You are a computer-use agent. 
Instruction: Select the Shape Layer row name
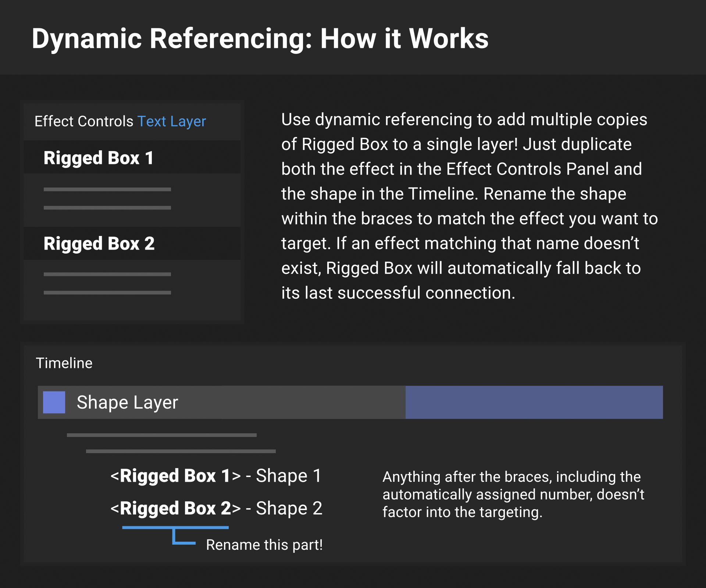[127, 402]
